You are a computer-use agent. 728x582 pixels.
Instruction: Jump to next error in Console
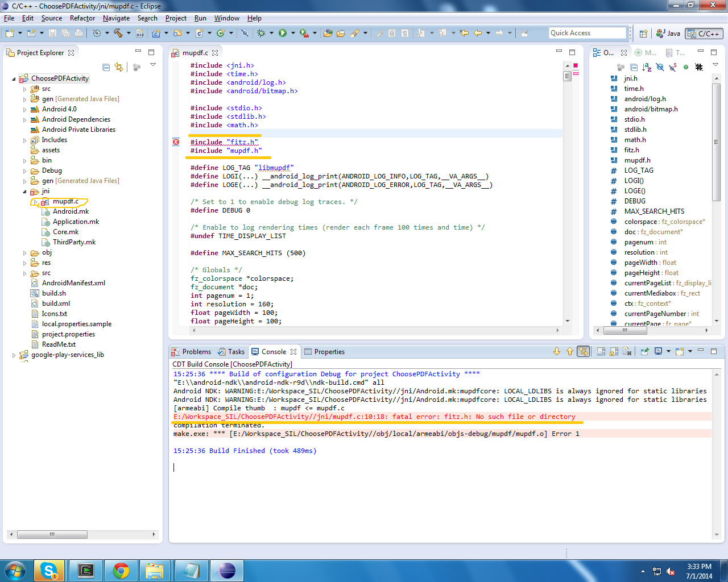556,351
